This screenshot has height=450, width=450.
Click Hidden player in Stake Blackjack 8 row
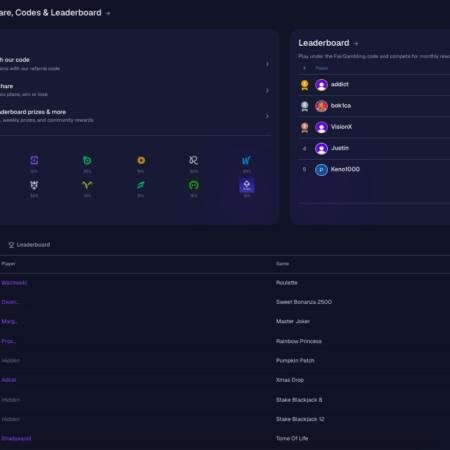(x=11, y=400)
